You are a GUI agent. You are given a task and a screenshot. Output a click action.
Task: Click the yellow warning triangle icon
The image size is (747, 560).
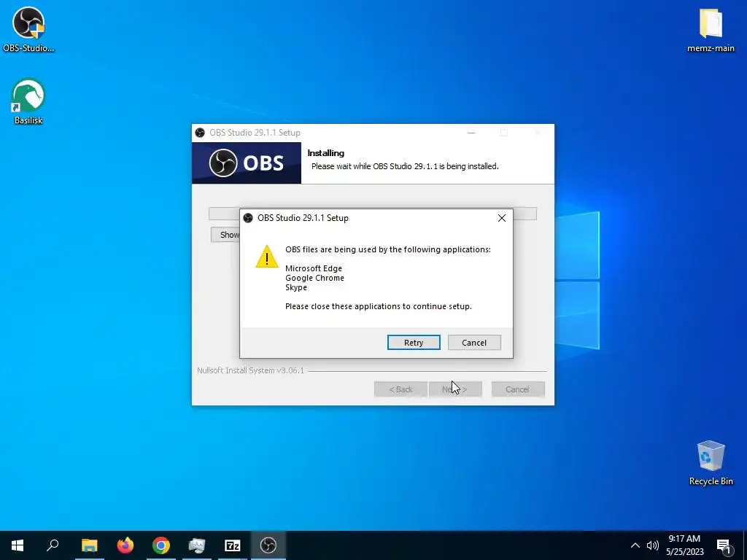(x=267, y=257)
